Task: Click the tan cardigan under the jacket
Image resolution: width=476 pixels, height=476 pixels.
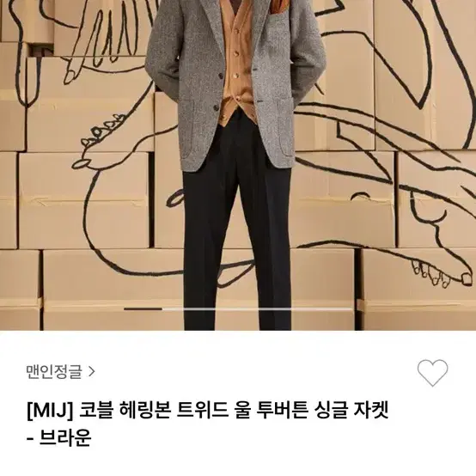Action: click(x=235, y=61)
